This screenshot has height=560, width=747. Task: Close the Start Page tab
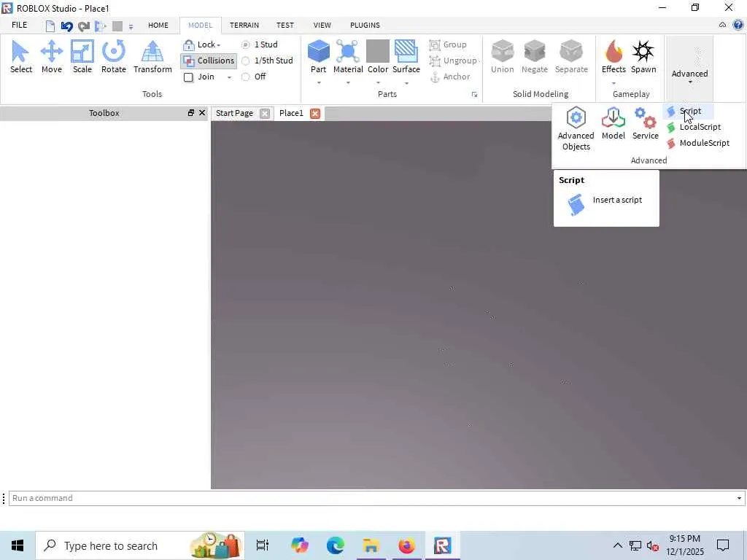(265, 113)
